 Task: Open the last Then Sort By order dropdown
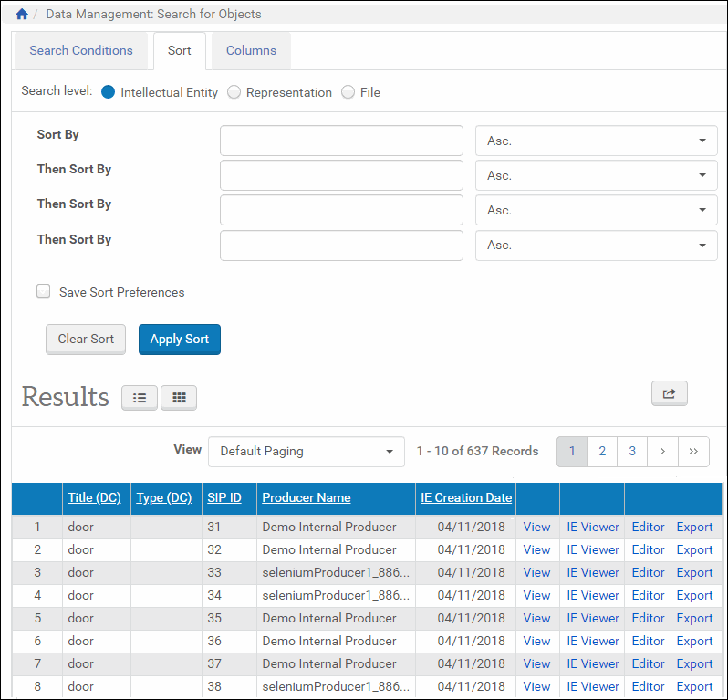click(x=596, y=246)
